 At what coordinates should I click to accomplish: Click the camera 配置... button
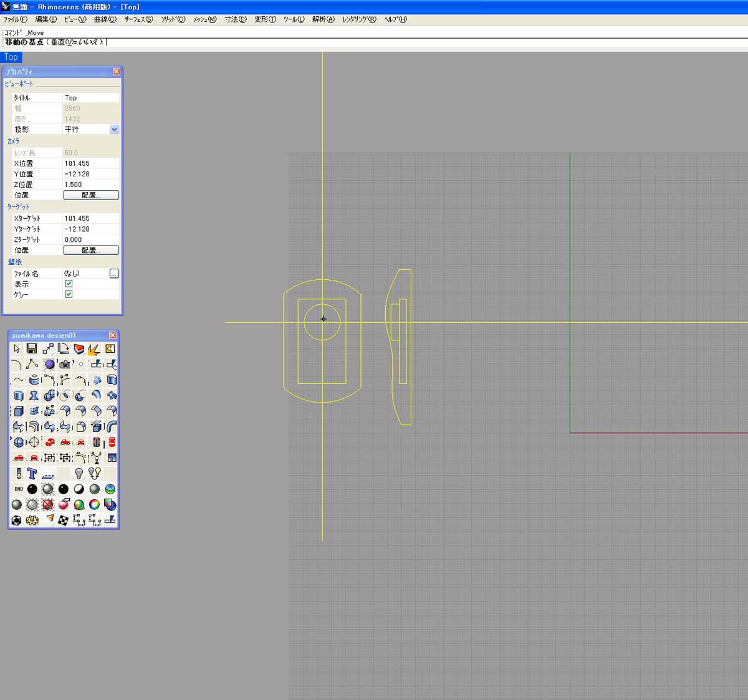tap(91, 195)
